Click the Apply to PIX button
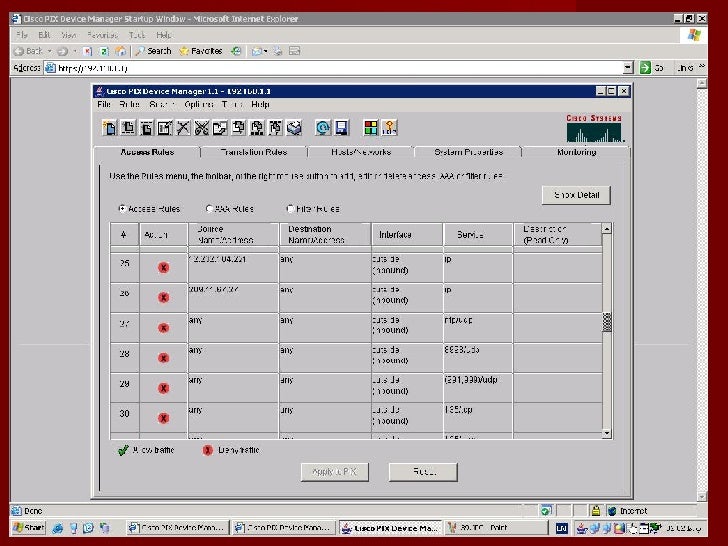 point(335,472)
